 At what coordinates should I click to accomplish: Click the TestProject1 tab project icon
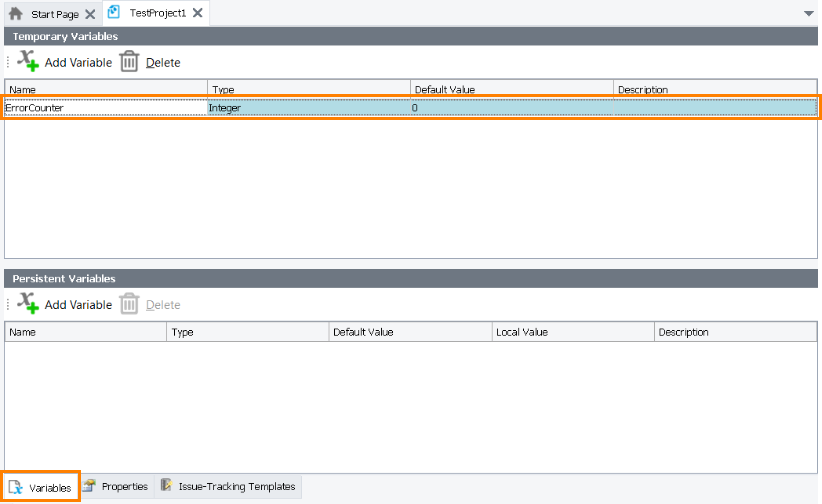[114, 12]
